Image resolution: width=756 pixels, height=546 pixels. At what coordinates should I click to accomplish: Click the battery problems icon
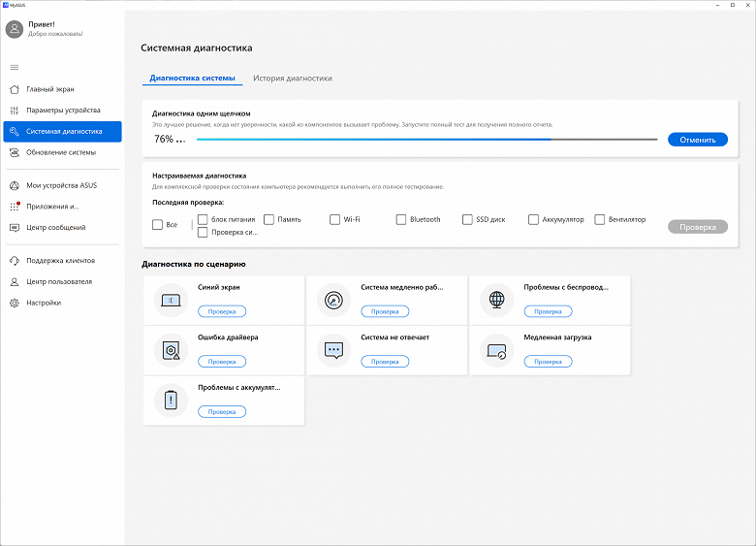click(172, 400)
